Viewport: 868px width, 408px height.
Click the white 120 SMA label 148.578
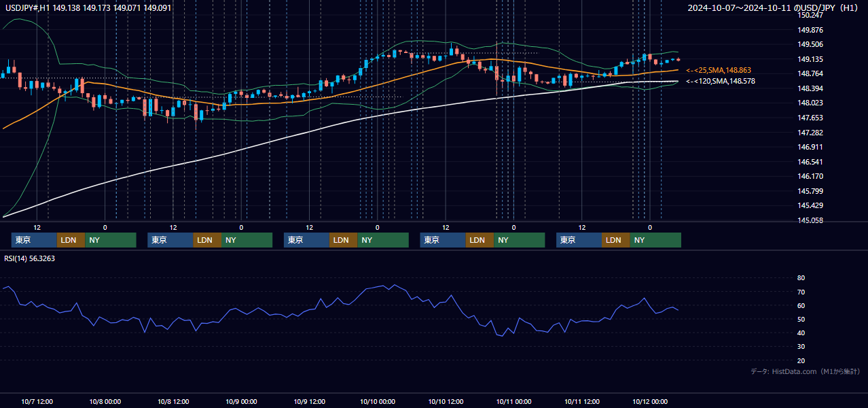tap(721, 81)
